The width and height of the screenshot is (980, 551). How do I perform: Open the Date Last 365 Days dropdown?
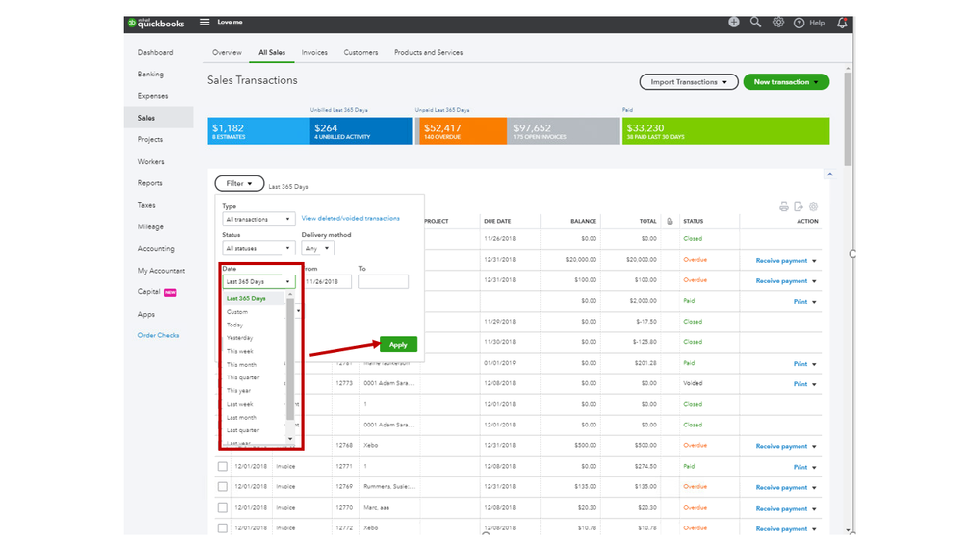pyautogui.click(x=258, y=281)
